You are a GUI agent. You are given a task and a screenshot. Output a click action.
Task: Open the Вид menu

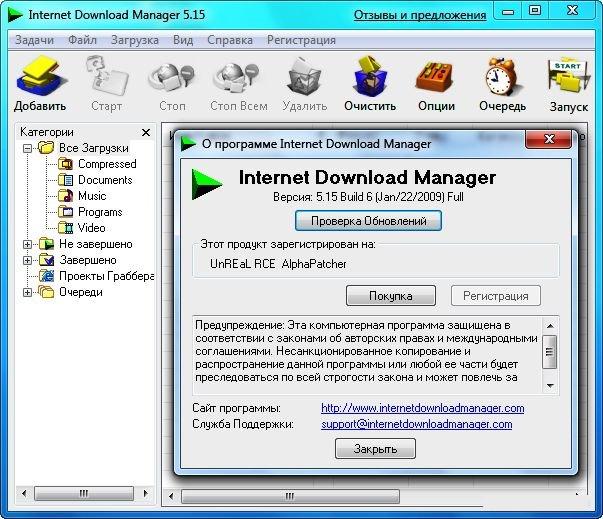coord(183,40)
